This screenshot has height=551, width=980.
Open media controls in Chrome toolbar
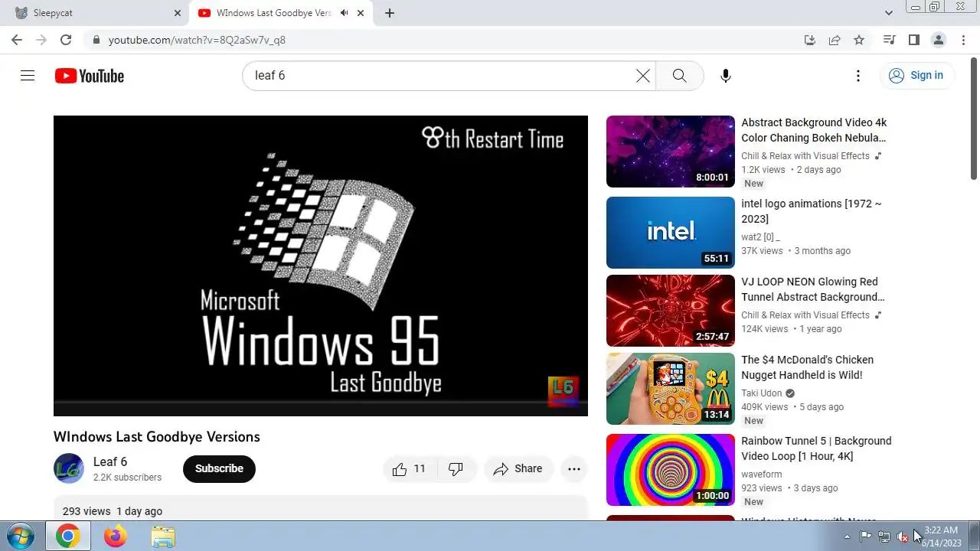(889, 40)
